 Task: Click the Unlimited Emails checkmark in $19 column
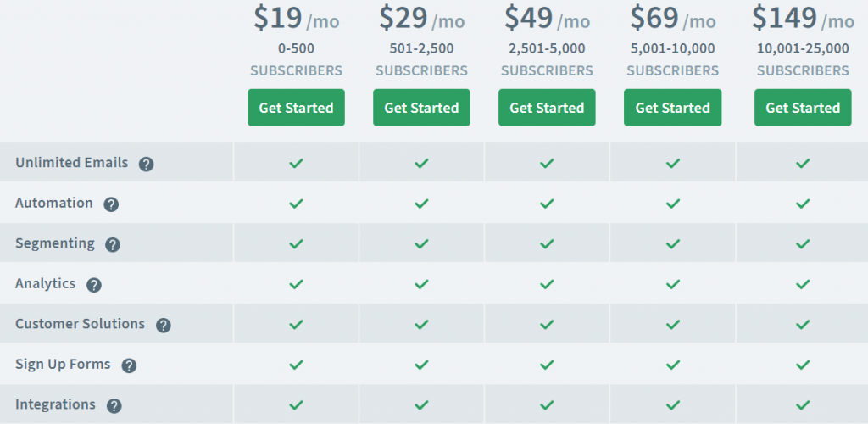coord(296,163)
